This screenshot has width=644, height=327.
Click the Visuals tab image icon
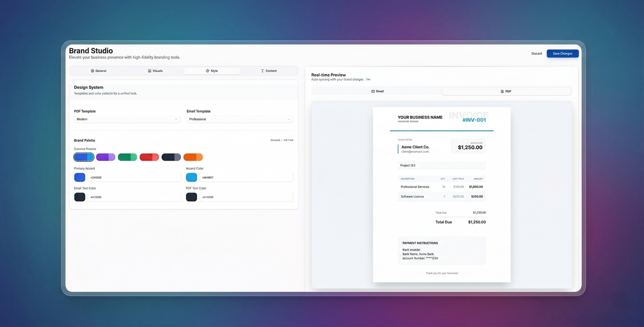(150, 71)
